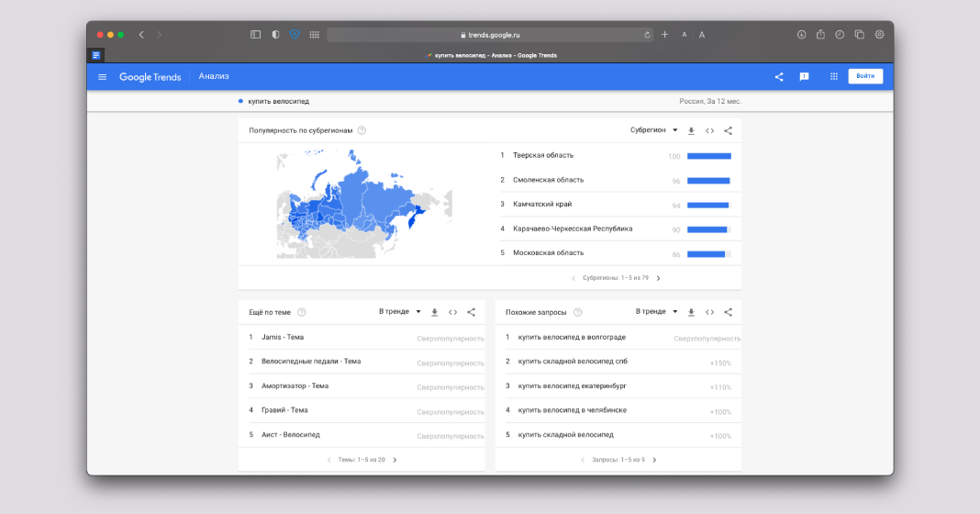Viewport: 980px width, 514px height.
Task: Open В тренде dropdown in Ещё по теме
Action: 400,312
